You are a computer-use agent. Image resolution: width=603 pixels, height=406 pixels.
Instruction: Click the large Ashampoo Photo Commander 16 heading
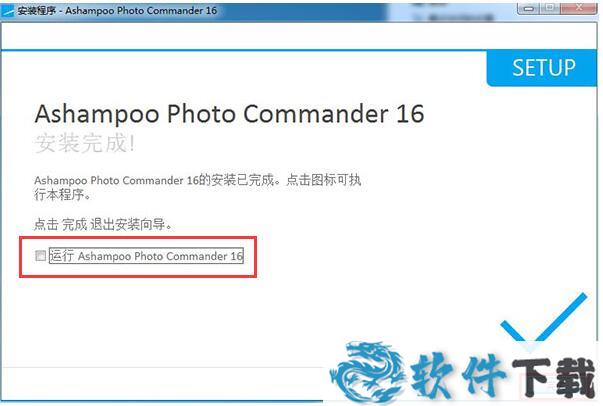click(x=229, y=114)
